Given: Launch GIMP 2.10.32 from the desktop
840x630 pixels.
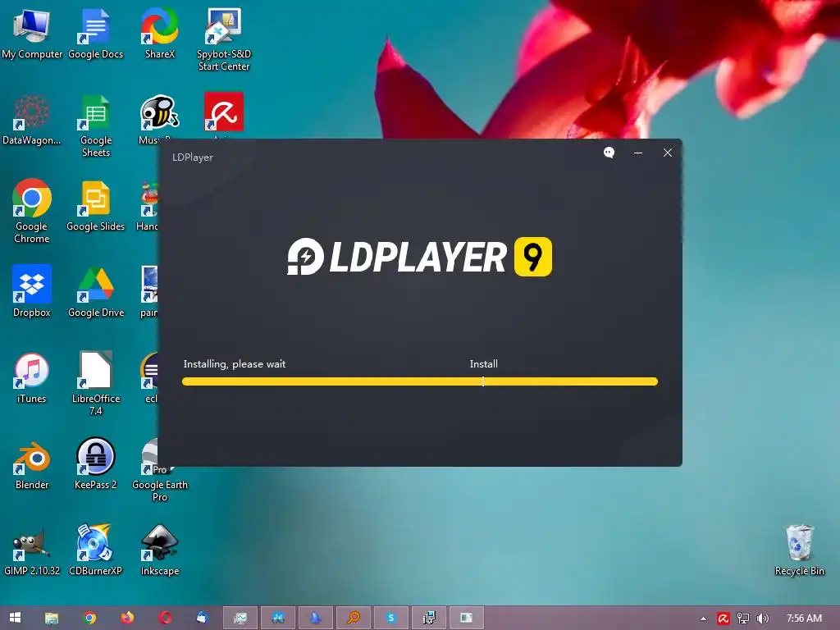Looking at the screenshot, I should point(32,550).
